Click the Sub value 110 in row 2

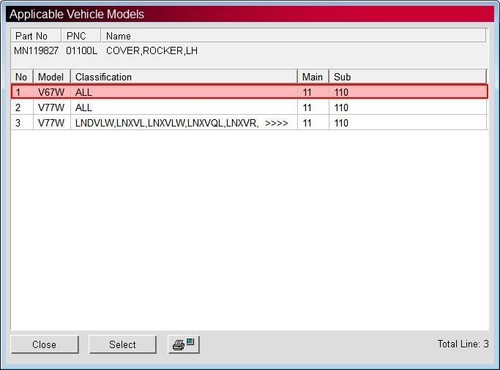[341, 108]
